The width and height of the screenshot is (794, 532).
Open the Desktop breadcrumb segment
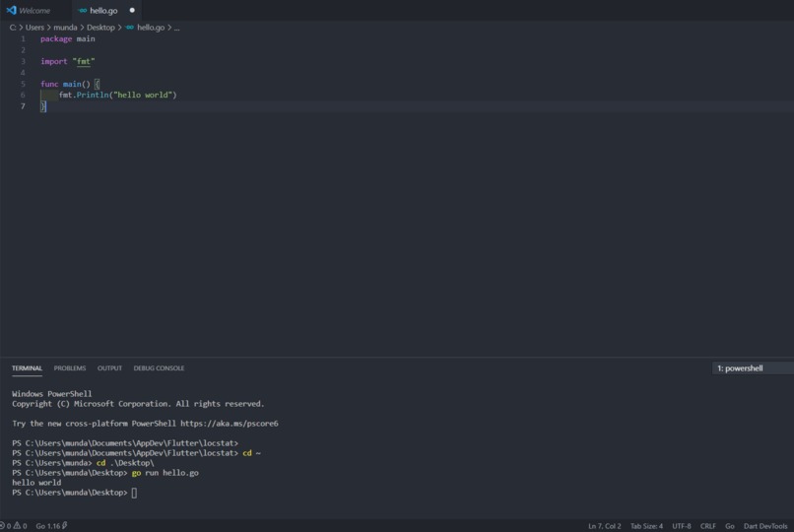pos(100,28)
